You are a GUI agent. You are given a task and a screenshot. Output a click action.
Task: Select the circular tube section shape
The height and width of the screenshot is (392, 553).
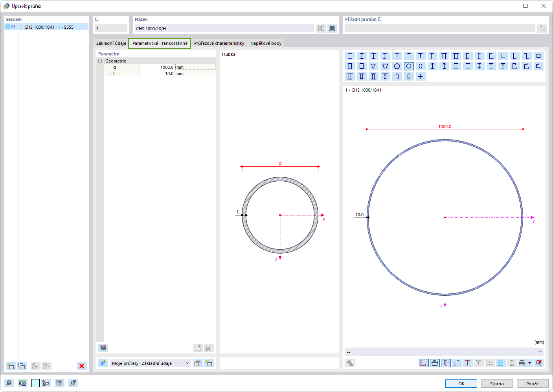pos(409,66)
